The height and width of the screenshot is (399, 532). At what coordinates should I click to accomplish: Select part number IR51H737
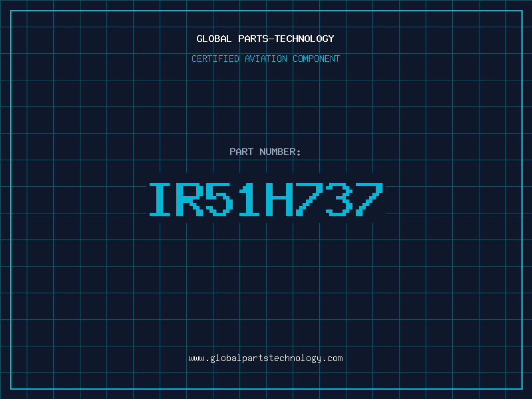pyautogui.click(x=266, y=199)
